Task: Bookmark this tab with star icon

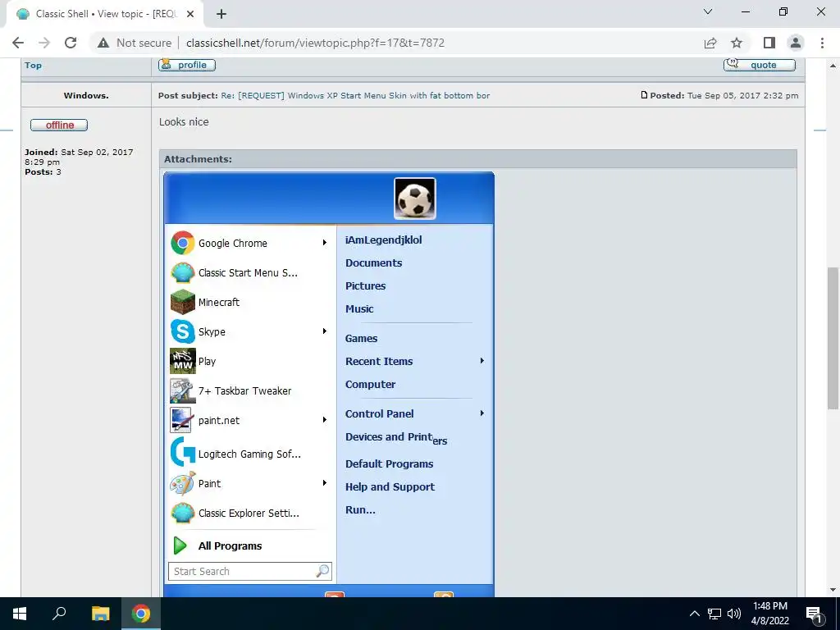Action: pyautogui.click(x=737, y=43)
